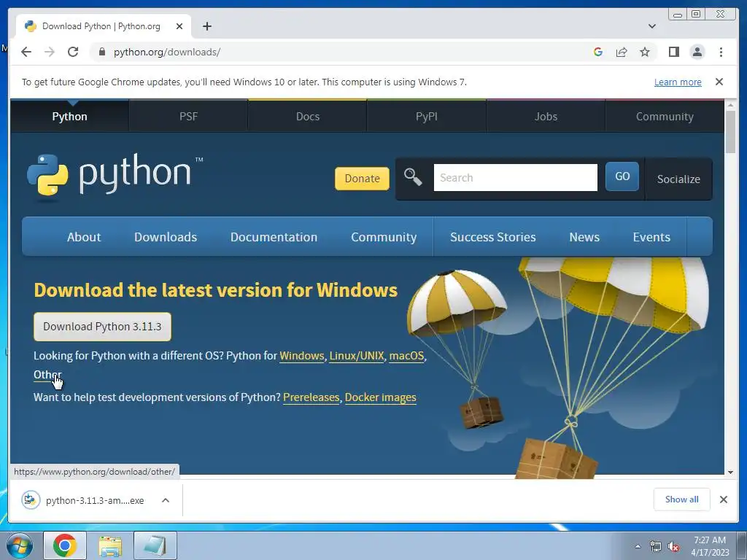This screenshot has width=747, height=560.
Task: Close the Download Python tab
Action: coord(179,26)
